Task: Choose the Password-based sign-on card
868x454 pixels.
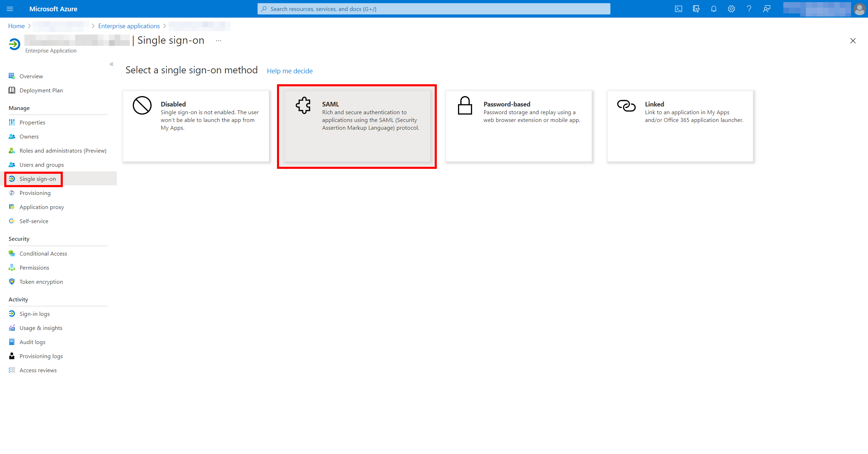Action: [x=518, y=126]
